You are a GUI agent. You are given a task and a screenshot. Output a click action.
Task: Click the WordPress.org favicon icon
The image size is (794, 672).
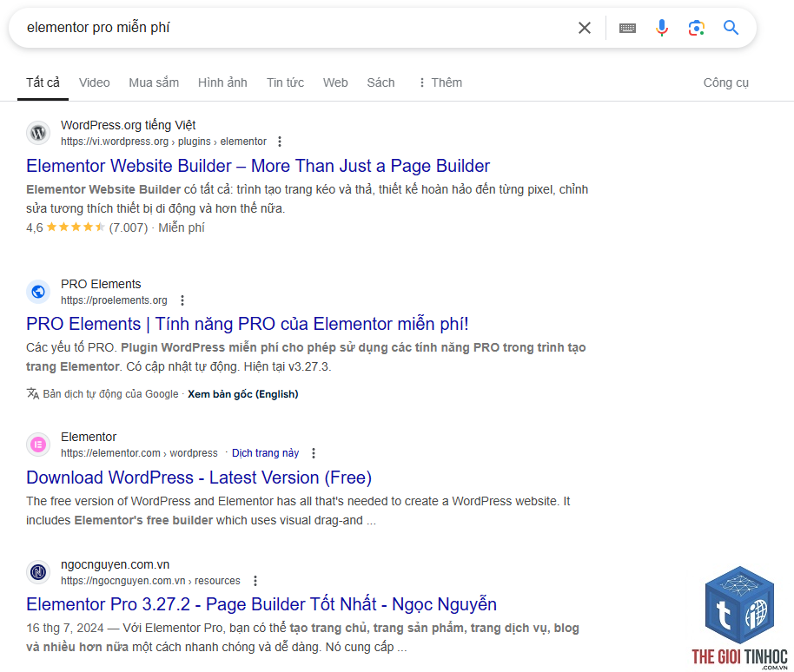click(38, 133)
